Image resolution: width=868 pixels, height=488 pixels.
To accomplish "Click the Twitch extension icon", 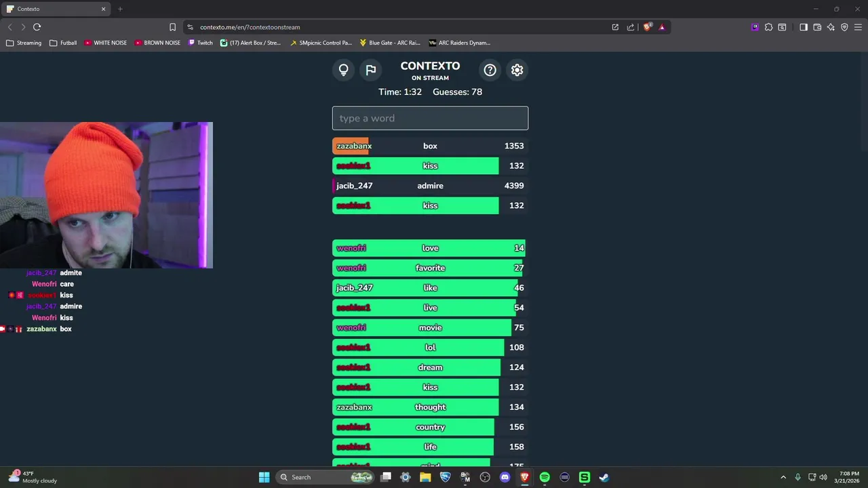I will (x=755, y=27).
